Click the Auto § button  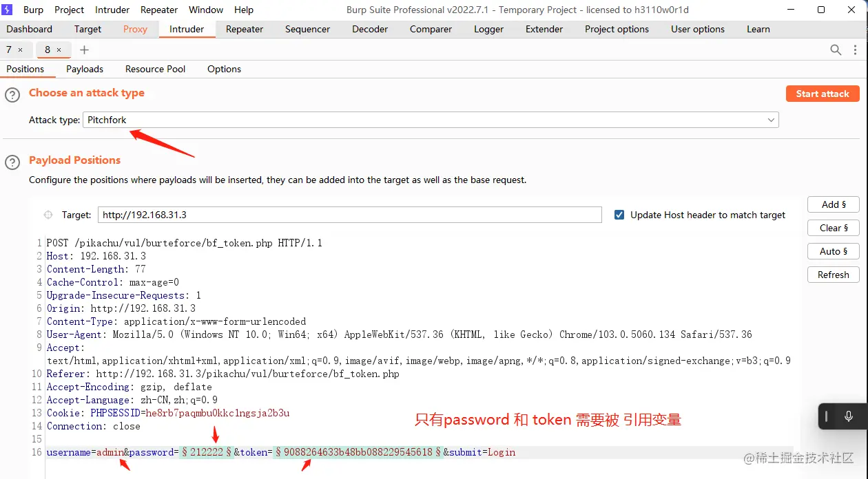(x=834, y=251)
